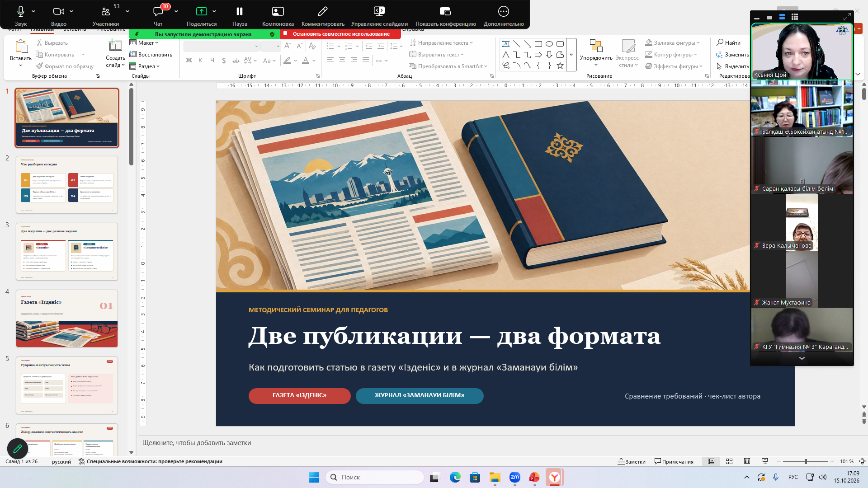The image size is (868, 488).
Task: Open the Главная ribbon tab
Action: point(42,30)
